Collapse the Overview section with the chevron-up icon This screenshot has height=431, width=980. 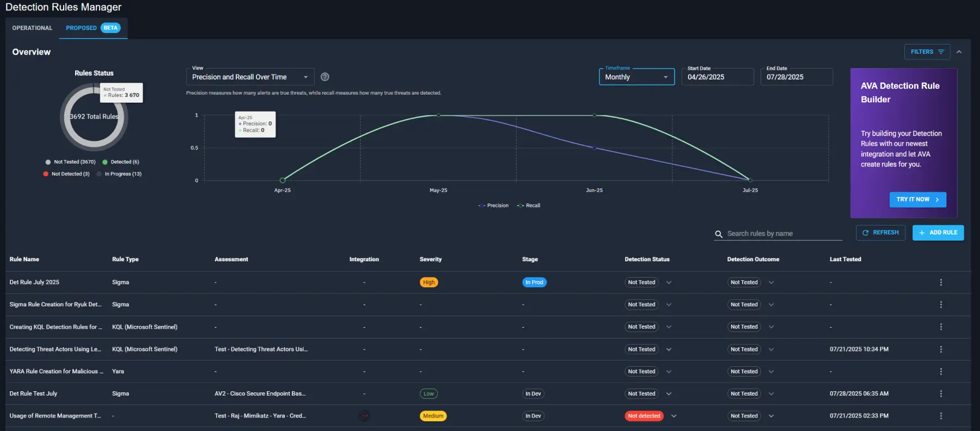point(959,52)
